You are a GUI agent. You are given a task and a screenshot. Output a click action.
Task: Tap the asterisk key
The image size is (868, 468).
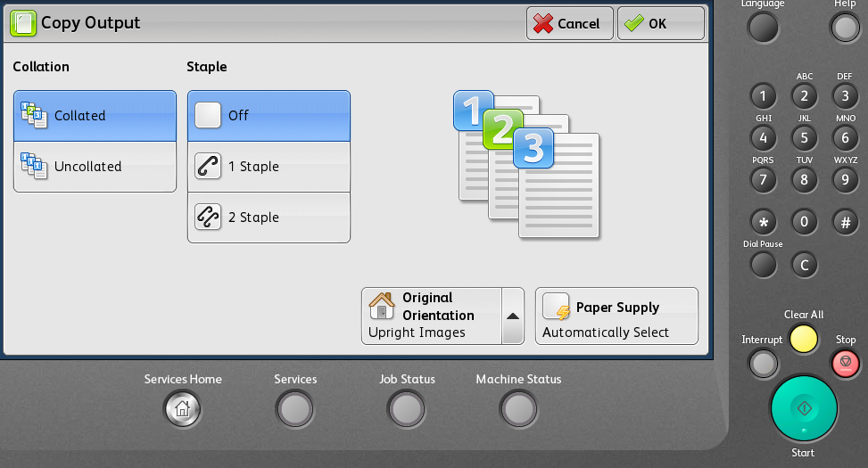[x=763, y=222]
